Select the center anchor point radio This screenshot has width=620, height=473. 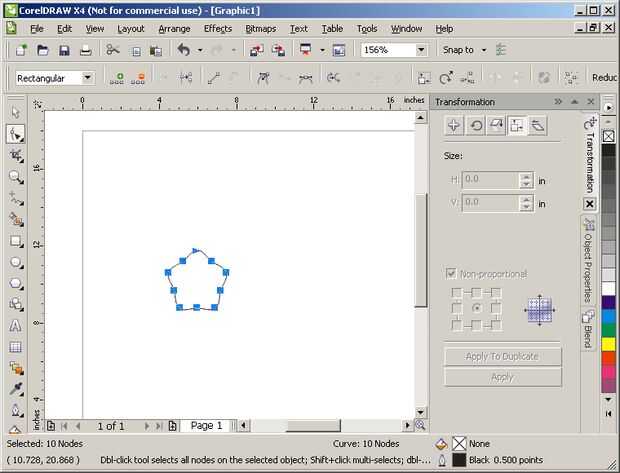click(x=476, y=308)
